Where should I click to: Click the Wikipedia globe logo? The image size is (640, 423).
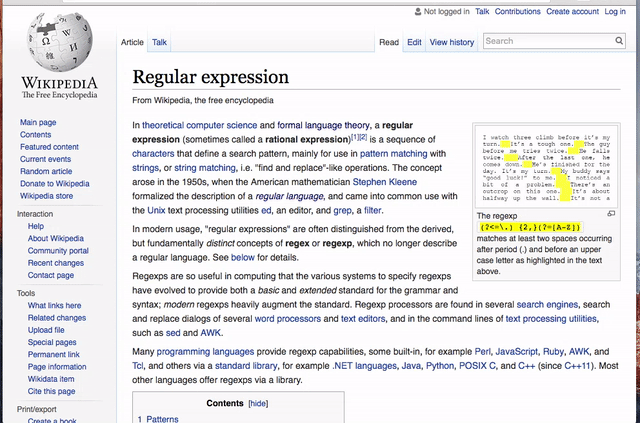coord(60,41)
